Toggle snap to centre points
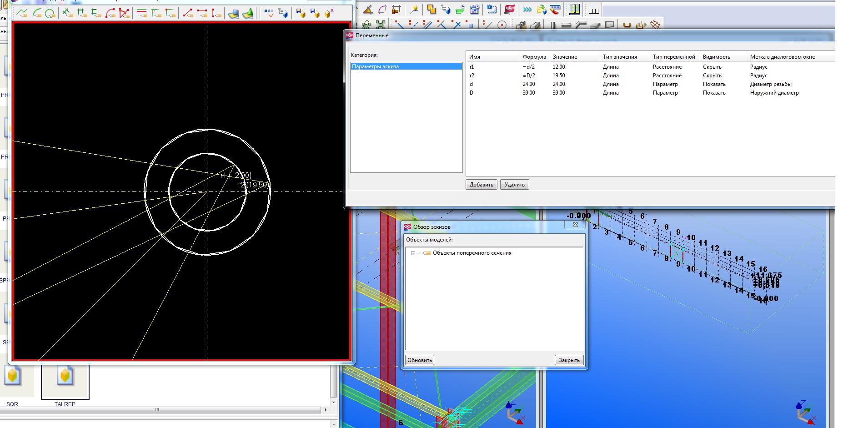 tap(502, 25)
